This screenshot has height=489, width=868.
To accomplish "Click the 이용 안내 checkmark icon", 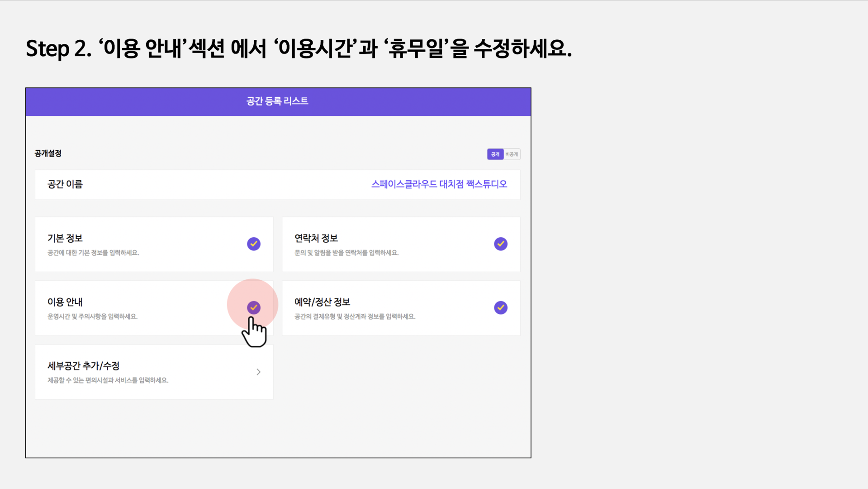I will 254,308.
